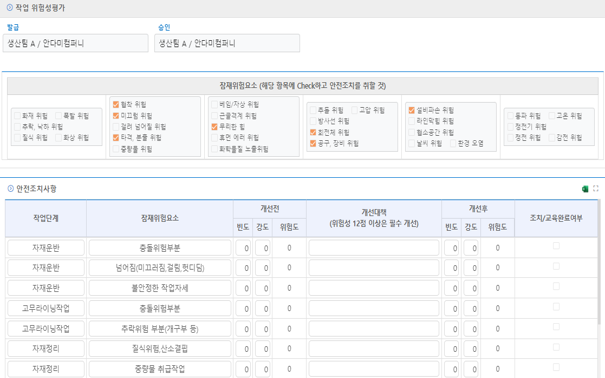Click the Excel export icon above the table
605x378 pixels.
pos(585,189)
